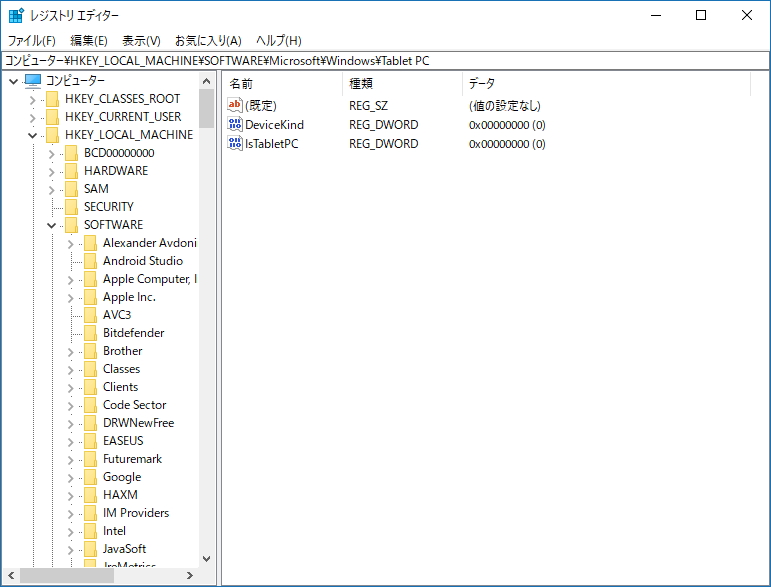
Task: Click the tree vertical scrollbar thumb
Action: (x=207, y=108)
